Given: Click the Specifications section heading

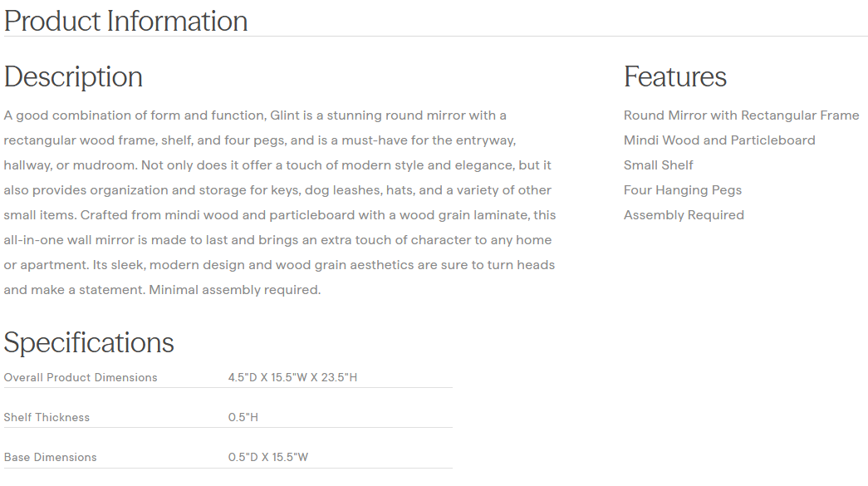Looking at the screenshot, I should pyautogui.click(x=89, y=342).
